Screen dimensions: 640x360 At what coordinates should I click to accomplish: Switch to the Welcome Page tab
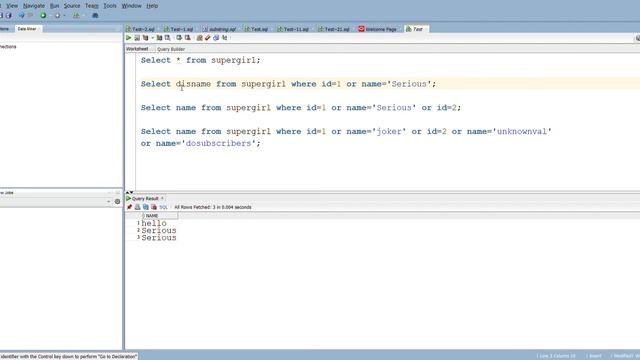tap(378, 29)
